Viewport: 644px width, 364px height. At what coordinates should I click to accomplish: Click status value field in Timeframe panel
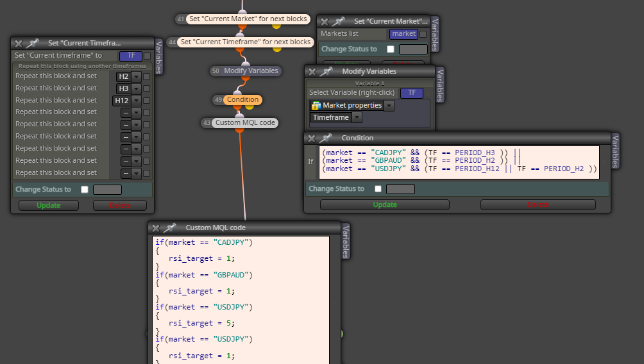click(x=108, y=190)
